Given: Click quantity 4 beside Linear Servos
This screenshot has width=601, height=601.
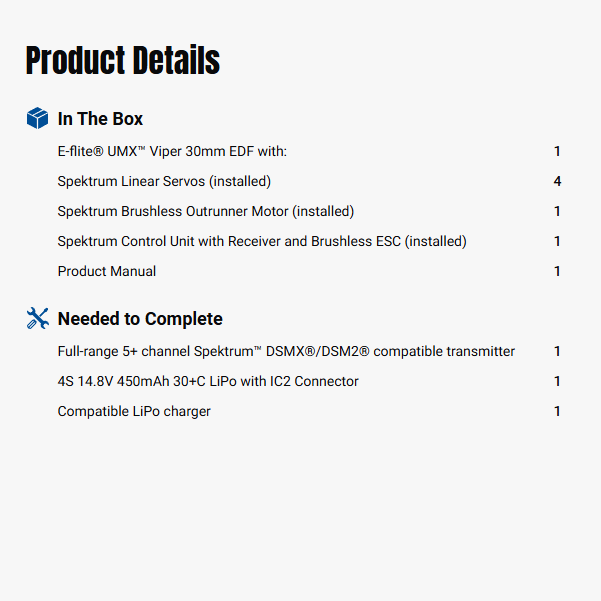Looking at the screenshot, I should (557, 181).
